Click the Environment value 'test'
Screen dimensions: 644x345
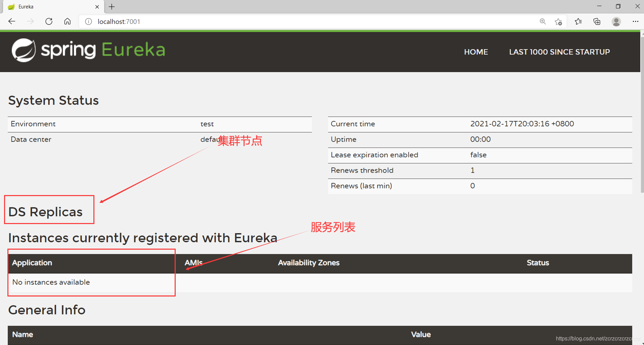coord(207,124)
